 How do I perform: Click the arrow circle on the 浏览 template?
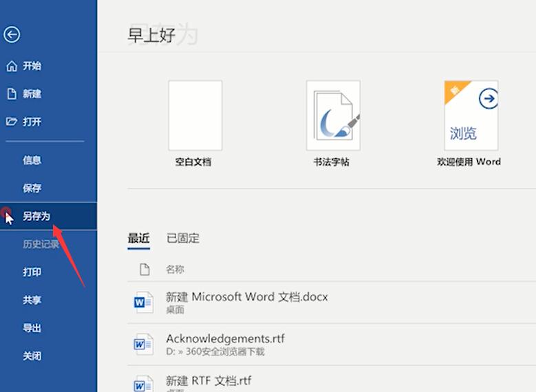click(489, 99)
